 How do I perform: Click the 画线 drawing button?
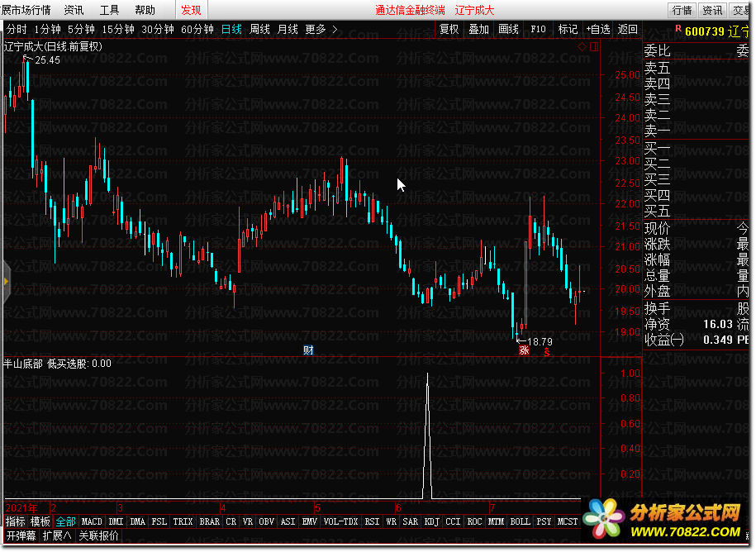pos(508,30)
